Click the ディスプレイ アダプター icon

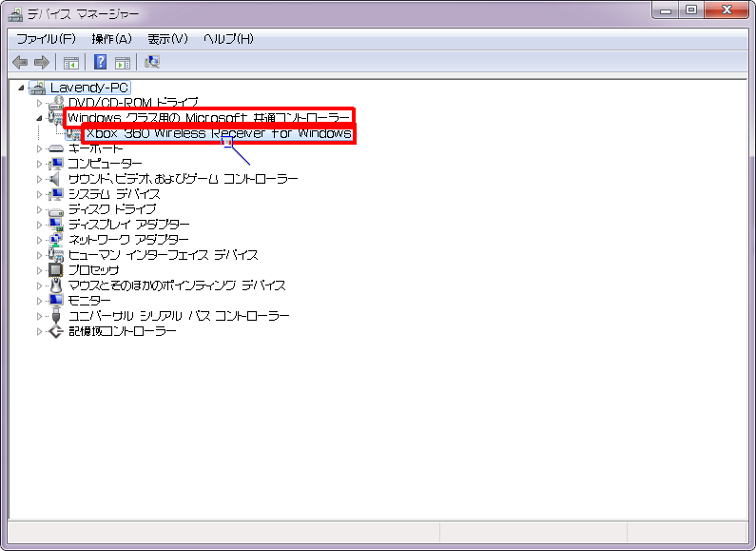click(x=56, y=225)
